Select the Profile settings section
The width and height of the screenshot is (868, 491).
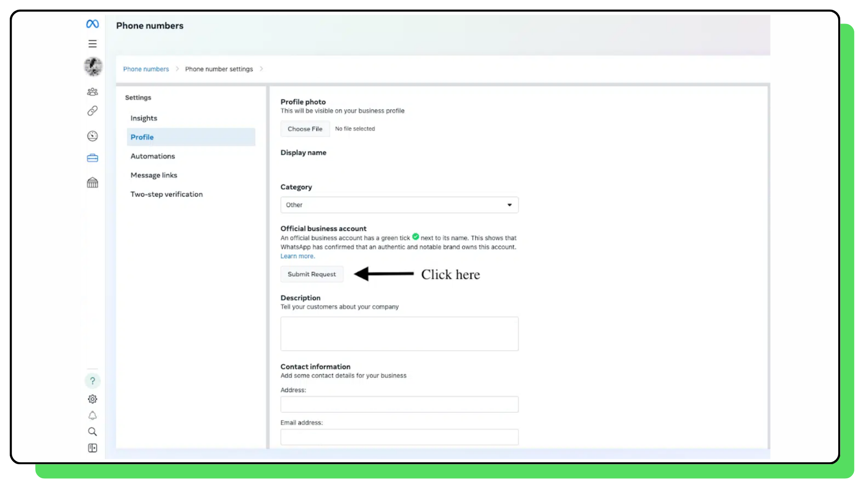[x=191, y=137]
